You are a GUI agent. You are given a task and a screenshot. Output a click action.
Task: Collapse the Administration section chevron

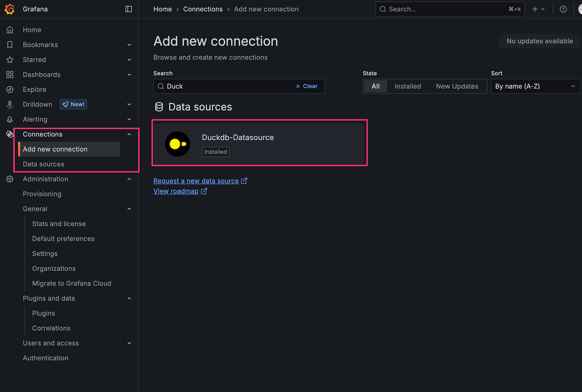129,179
